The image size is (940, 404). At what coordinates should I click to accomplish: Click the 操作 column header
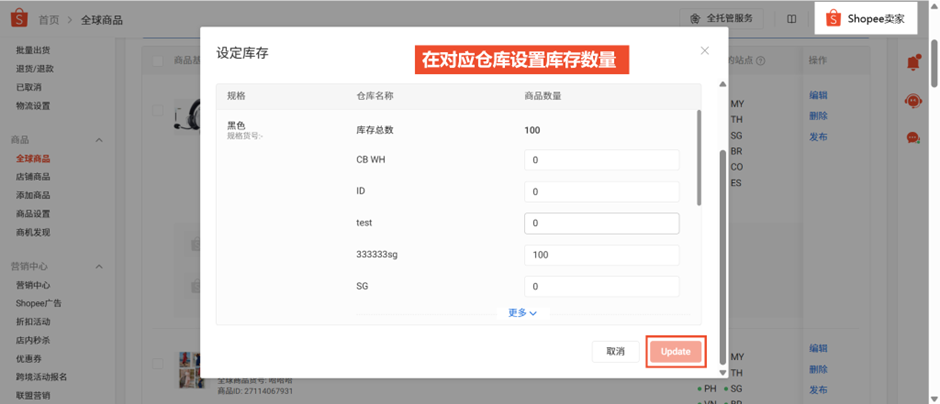(x=818, y=61)
